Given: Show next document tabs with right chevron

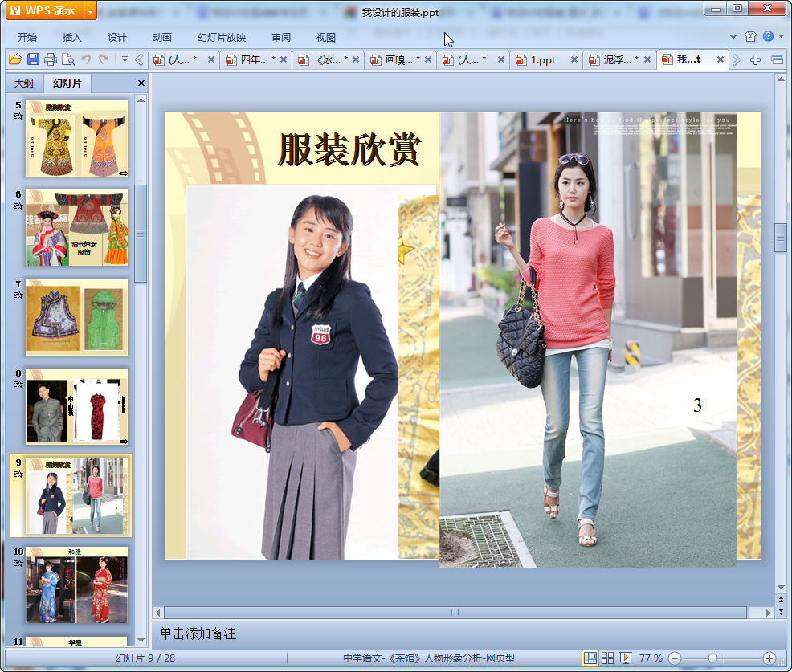Looking at the screenshot, I should tap(737, 60).
